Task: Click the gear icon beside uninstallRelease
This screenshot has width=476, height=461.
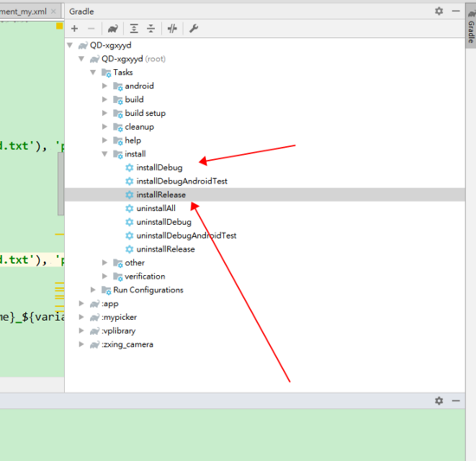Action: pyautogui.click(x=130, y=249)
